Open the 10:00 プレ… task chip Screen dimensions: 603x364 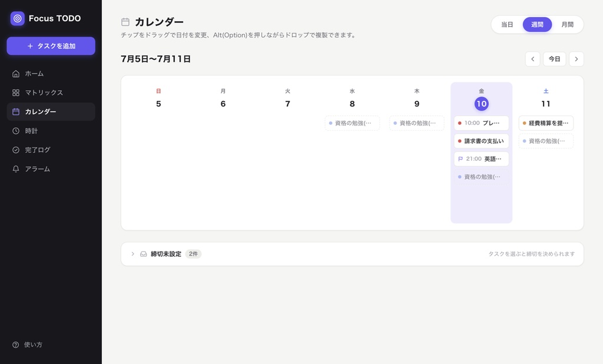coord(482,123)
